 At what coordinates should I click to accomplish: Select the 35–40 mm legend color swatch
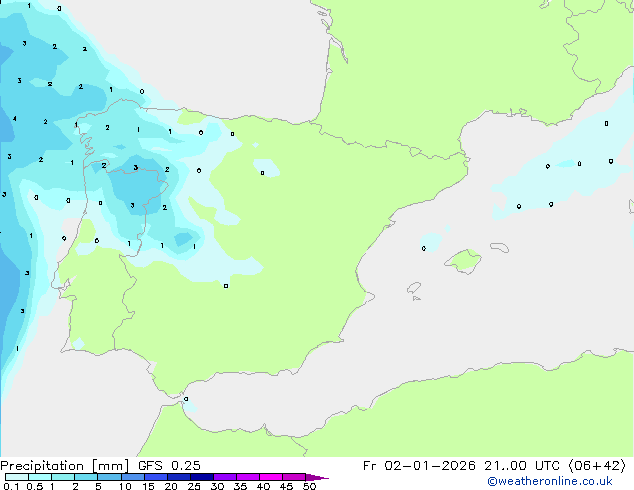click(x=247, y=477)
